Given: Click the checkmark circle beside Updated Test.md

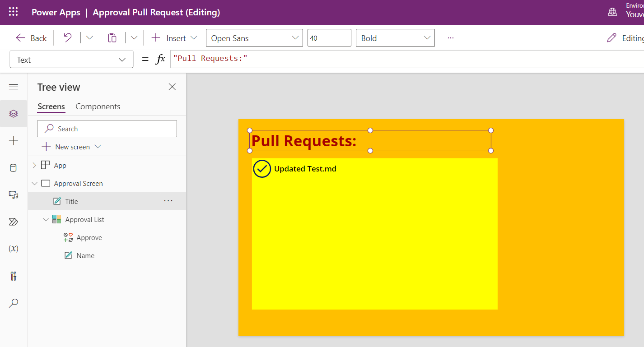Looking at the screenshot, I should (x=262, y=169).
